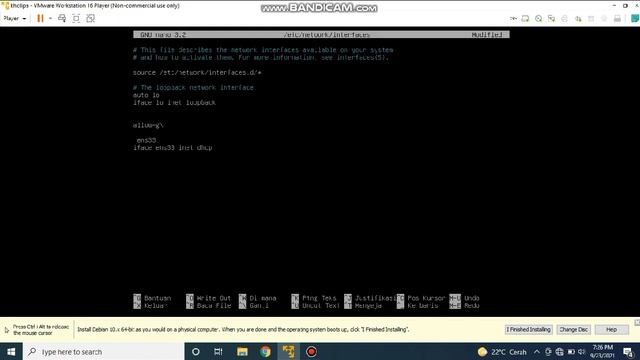Click the I Finished Installing button
The image size is (640, 360).
pos(529,329)
